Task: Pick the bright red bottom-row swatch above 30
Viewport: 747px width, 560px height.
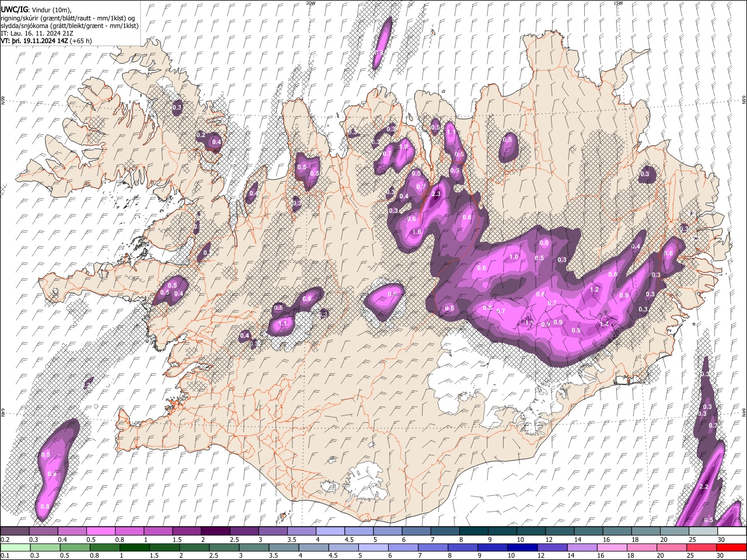Action: click(x=731, y=547)
